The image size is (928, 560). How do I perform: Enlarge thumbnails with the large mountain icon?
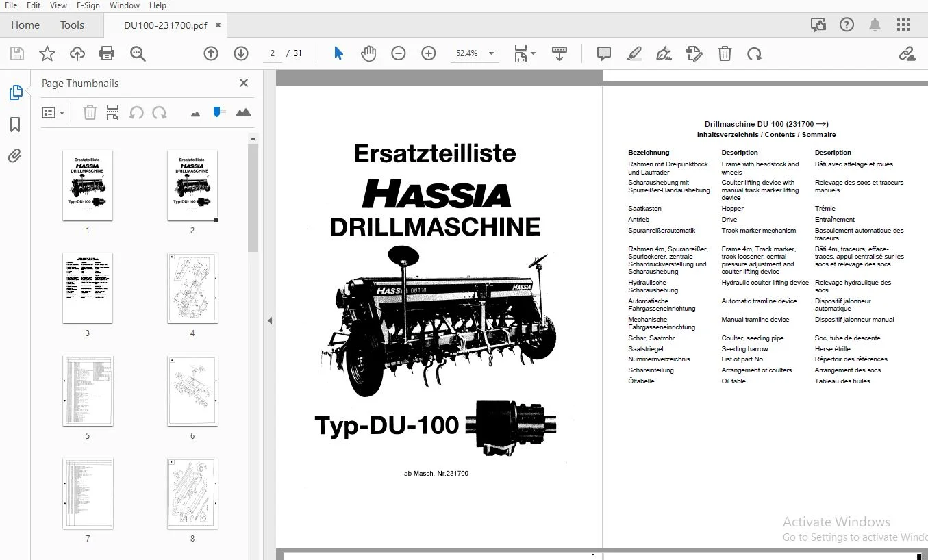243,113
